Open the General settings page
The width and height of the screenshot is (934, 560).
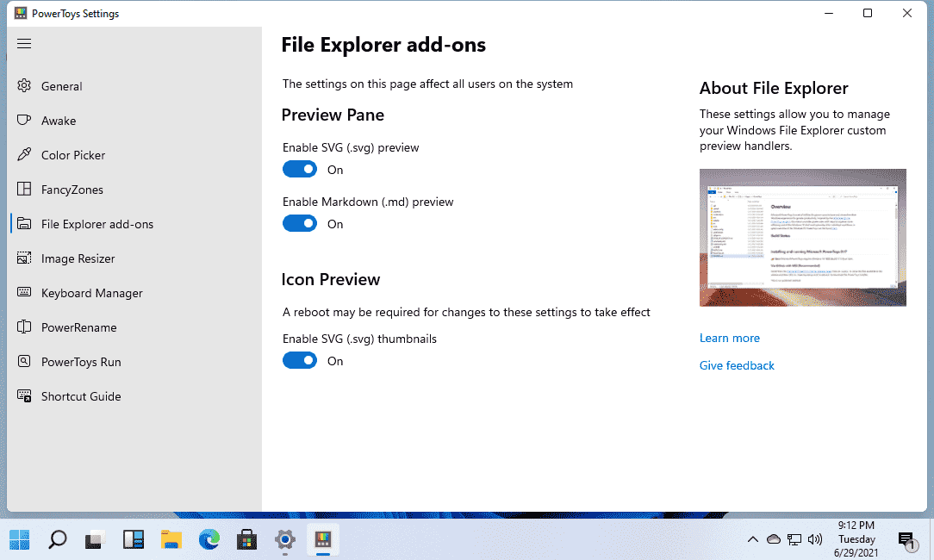pos(136,86)
